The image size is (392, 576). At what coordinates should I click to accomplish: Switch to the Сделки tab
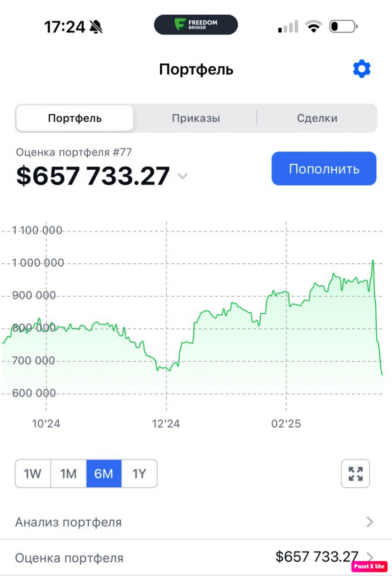tap(317, 118)
